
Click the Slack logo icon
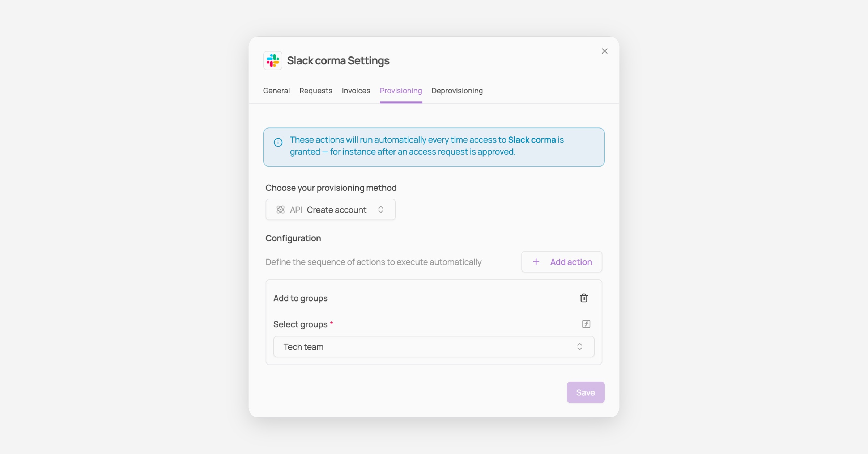click(x=273, y=60)
